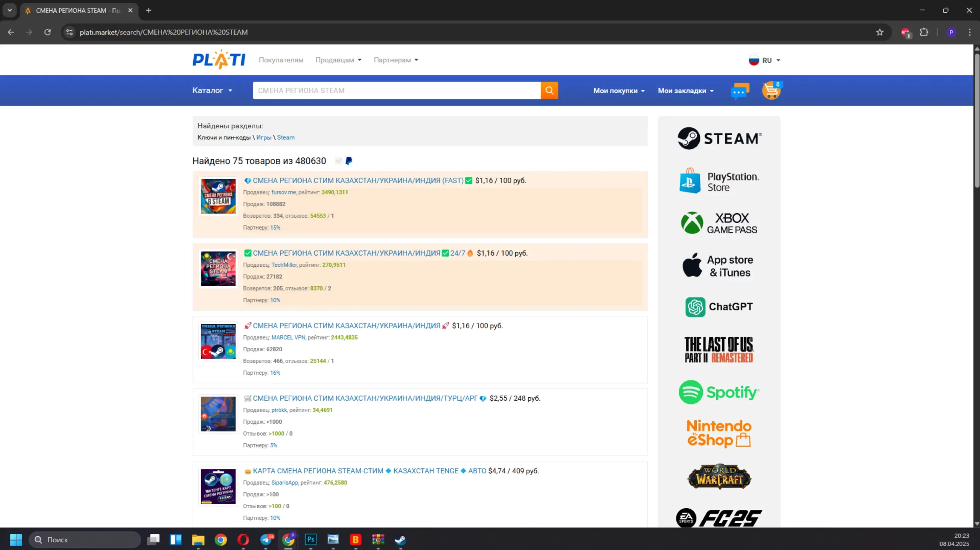Click the PLATI logo
Viewport: 980px width, 550px height.
[x=219, y=60]
